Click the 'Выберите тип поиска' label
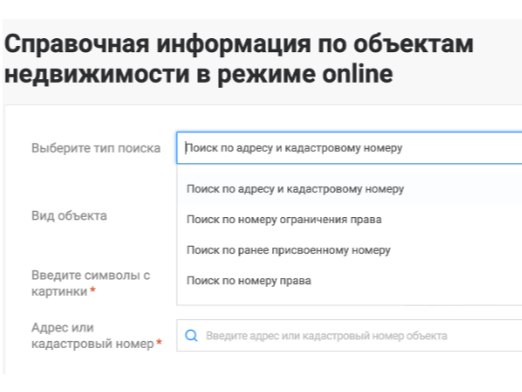 coord(96,148)
